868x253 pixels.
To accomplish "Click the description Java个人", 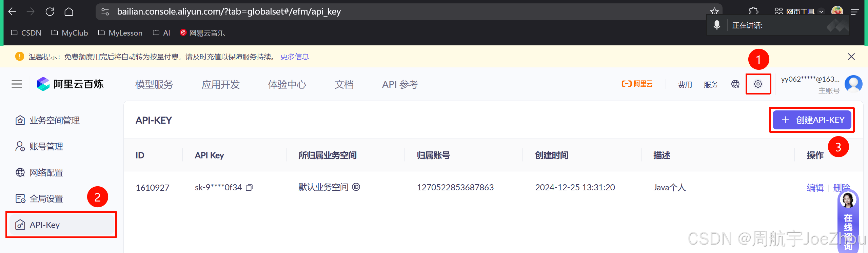I will click(670, 187).
